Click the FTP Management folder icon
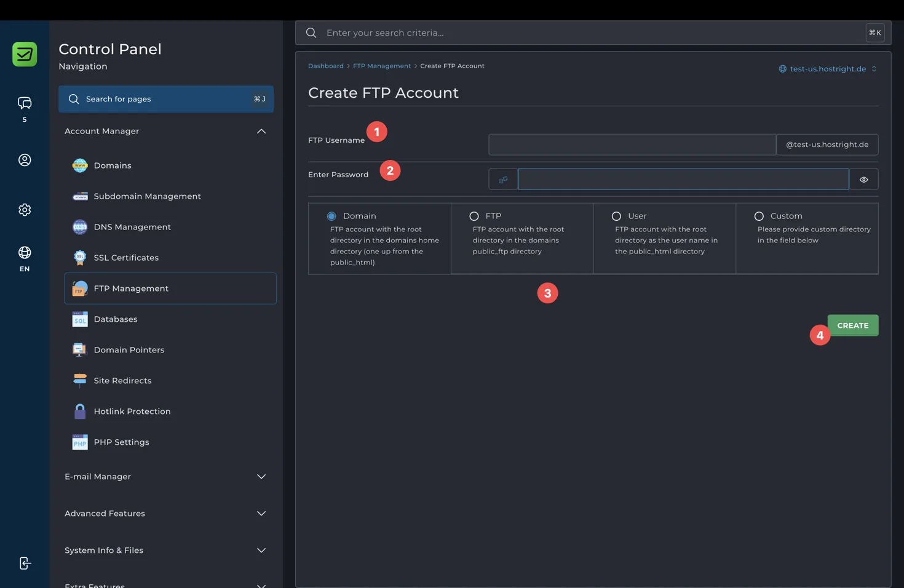The height and width of the screenshot is (588, 904). point(80,288)
